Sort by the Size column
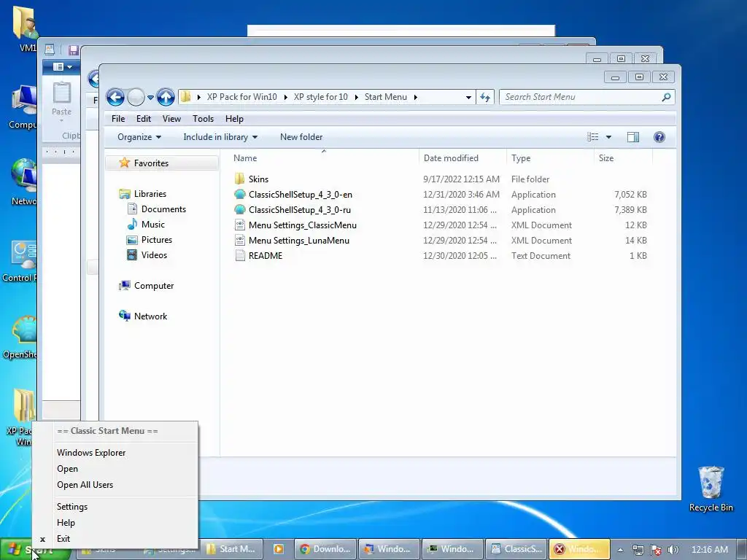747x560 pixels. 623,158
